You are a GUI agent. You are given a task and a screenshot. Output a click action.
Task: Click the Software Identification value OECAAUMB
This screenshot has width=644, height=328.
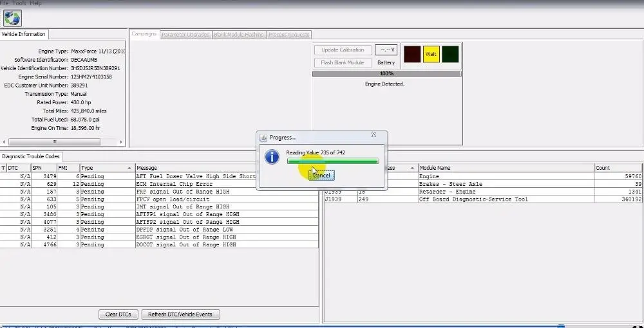coord(84,60)
